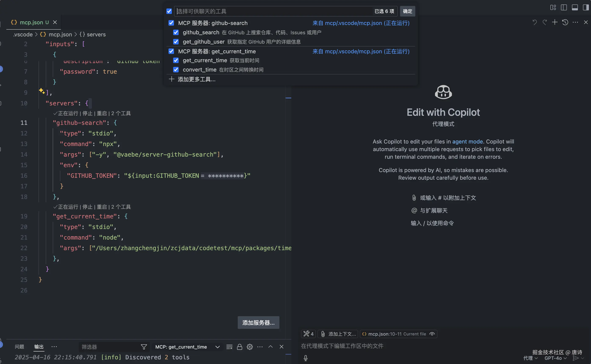Click the microphone voice input icon
591x364 pixels.
pos(305,358)
